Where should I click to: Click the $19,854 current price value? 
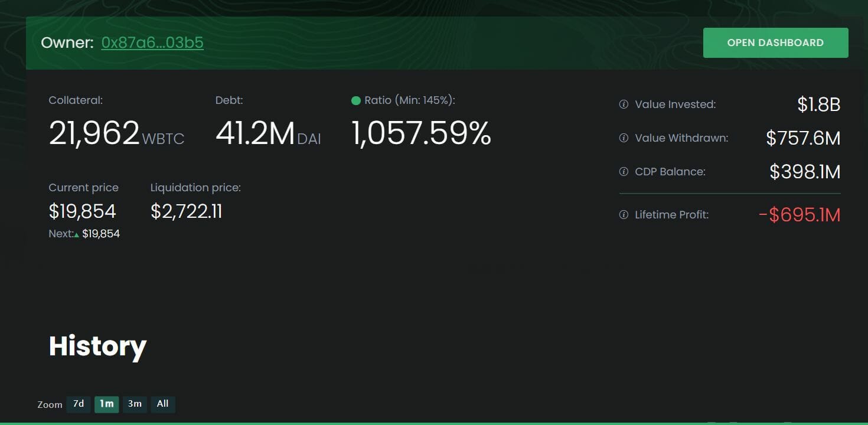click(x=83, y=211)
